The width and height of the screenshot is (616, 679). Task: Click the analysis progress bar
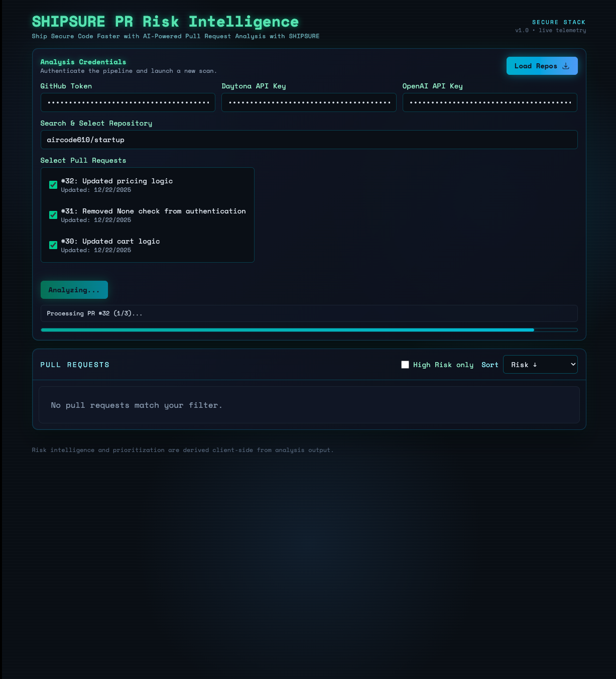[309, 330]
